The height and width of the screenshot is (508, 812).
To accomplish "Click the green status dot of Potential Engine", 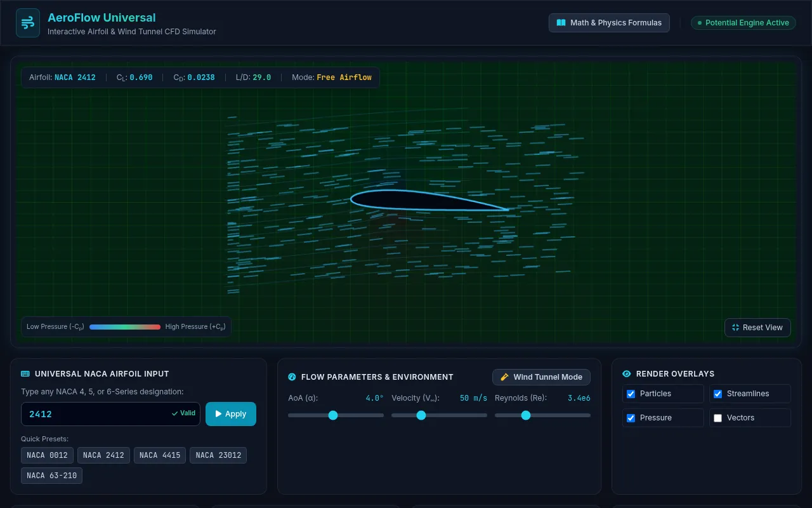I will [x=700, y=23].
